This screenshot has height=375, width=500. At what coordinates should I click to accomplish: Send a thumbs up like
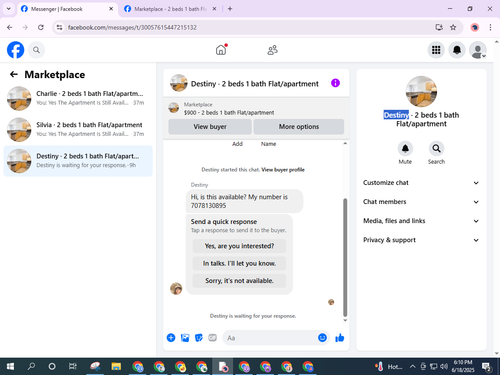(x=340, y=338)
